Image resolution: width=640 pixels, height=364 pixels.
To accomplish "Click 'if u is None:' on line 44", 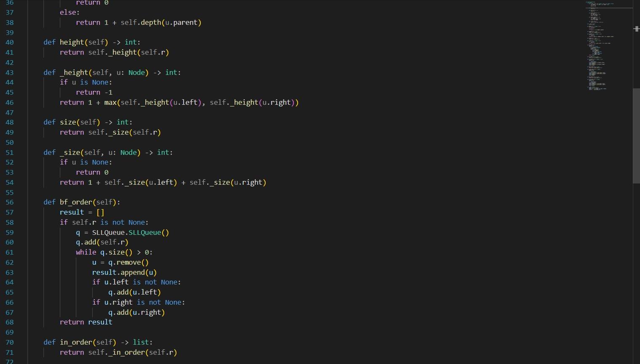I will coord(86,82).
